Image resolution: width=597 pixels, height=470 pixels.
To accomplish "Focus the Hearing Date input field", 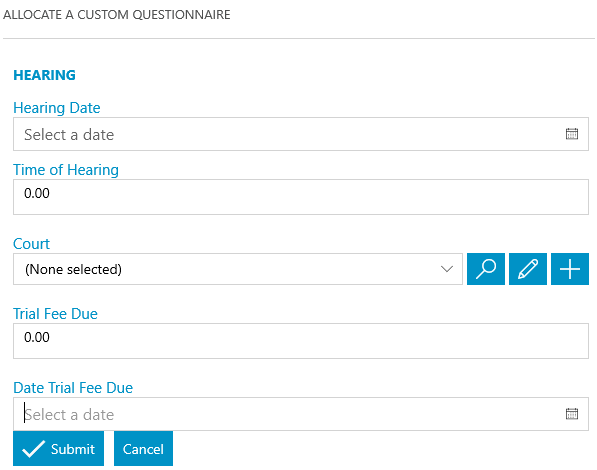I will tap(301, 134).
